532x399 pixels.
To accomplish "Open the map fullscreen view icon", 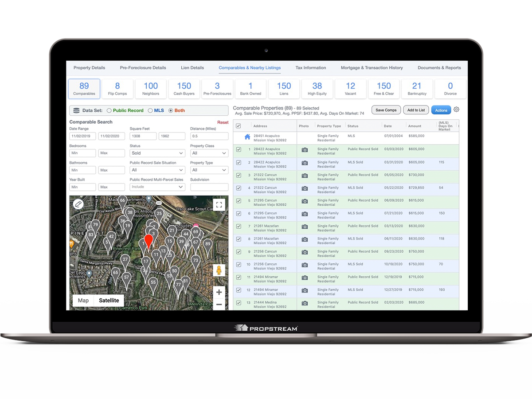I will point(219,204).
